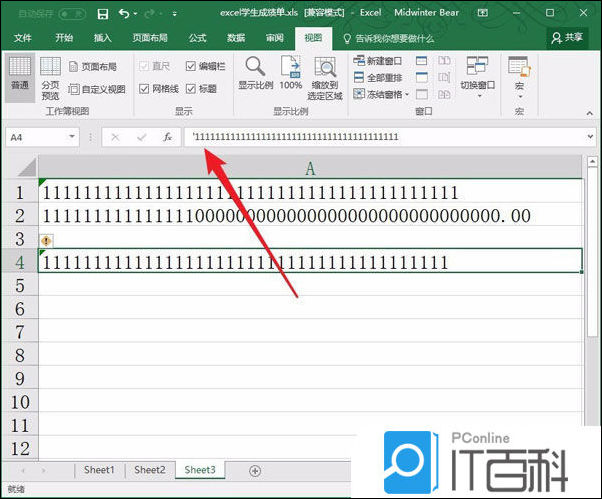Image resolution: width=602 pixels, height=499 pixels.
Task: Click the Select All corner triangle
Action: coord(26,167)
